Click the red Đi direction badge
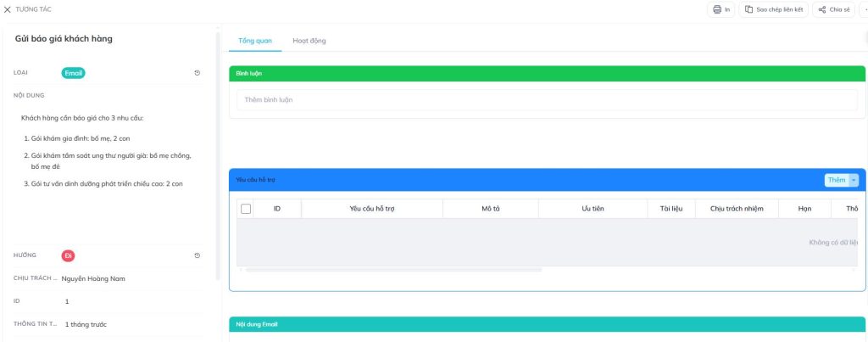 69,255
